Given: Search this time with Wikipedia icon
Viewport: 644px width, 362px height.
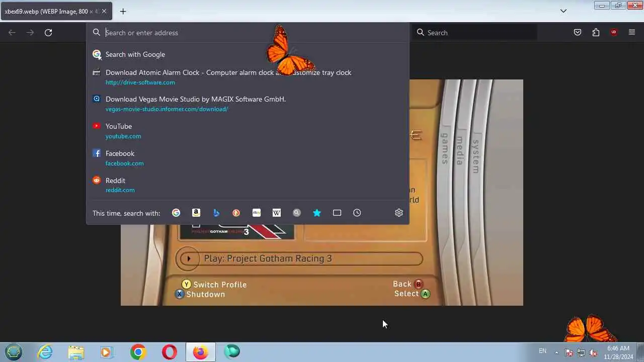Looking at the screenshot, I should [x=277, y=213].
